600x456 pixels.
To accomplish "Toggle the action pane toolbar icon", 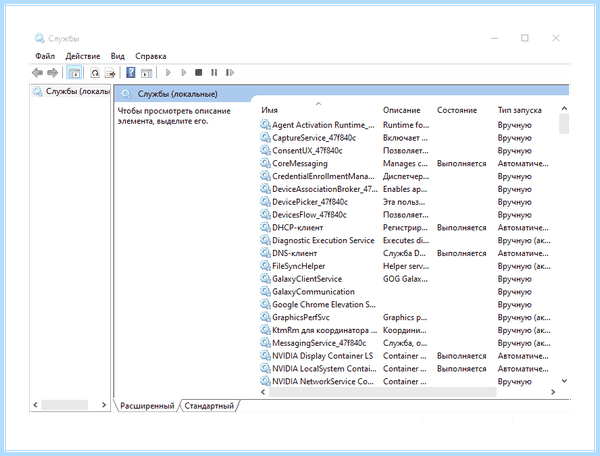I will tap(147, 72).
